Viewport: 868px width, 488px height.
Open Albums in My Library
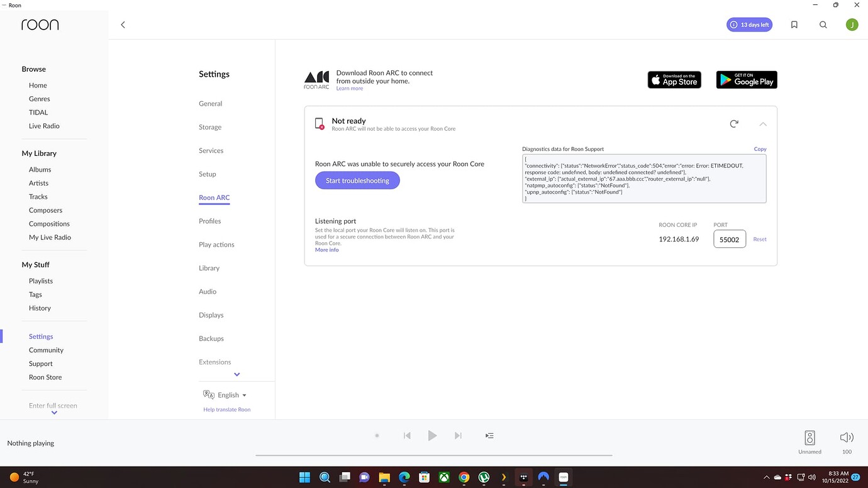click(x=40, y=170)
